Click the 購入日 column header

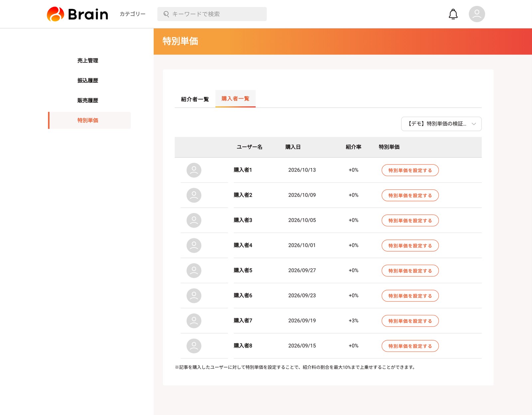click(293, 147)
